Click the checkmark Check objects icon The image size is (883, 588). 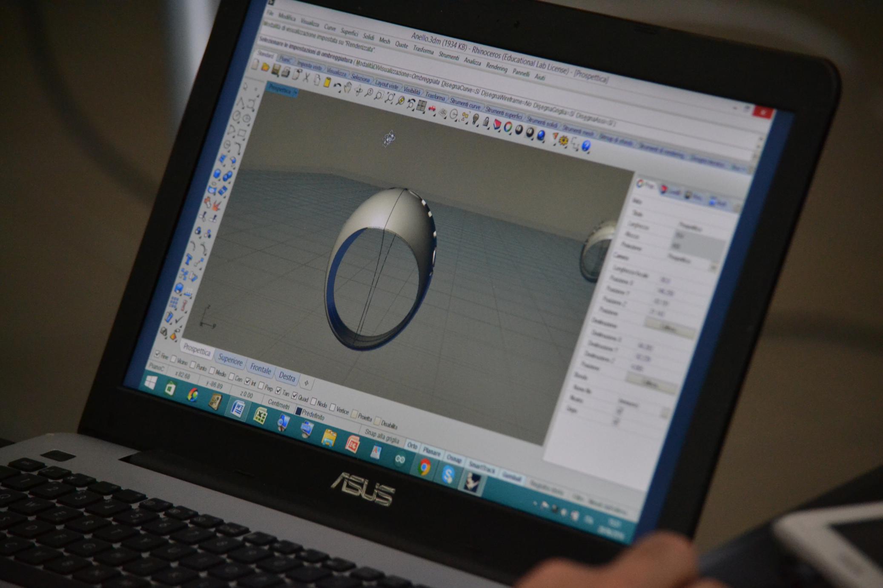(179, 320)
